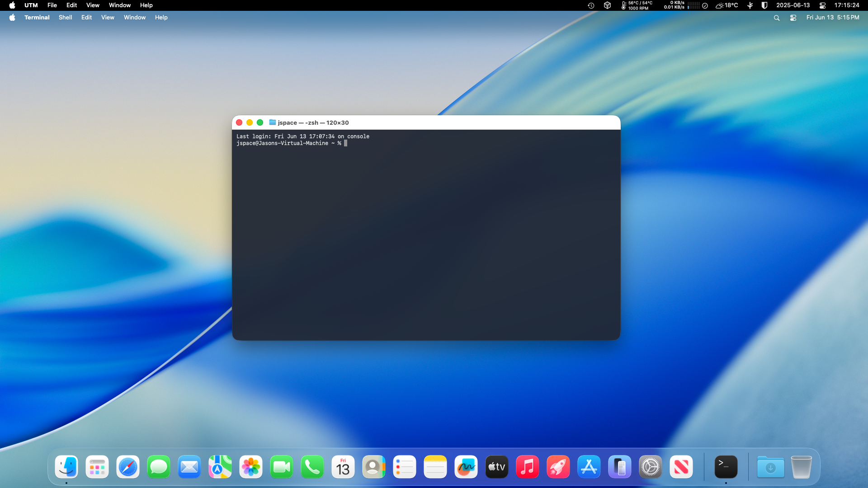Open the UTM File menu

52,5
